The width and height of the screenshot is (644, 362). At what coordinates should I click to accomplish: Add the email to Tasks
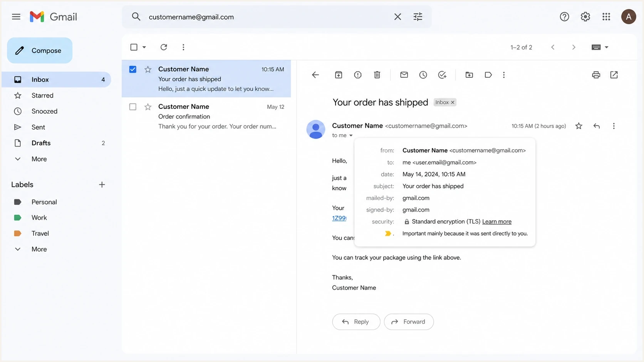(x=442, y=75)
